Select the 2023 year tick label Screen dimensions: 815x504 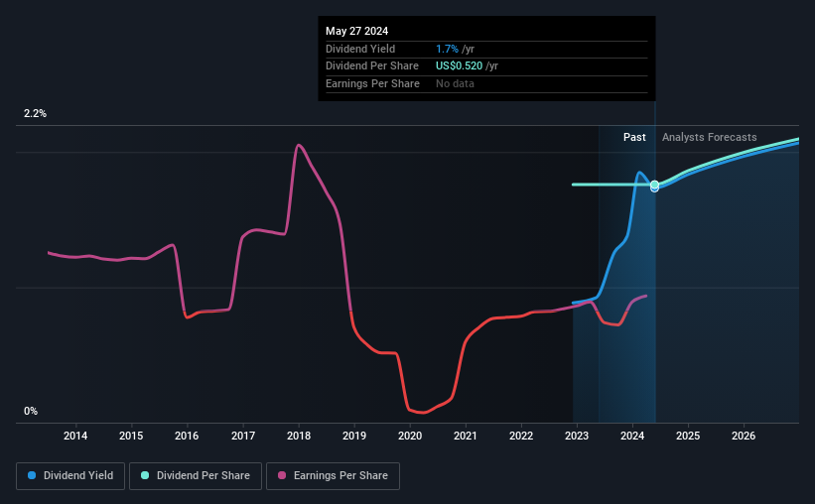577,436
